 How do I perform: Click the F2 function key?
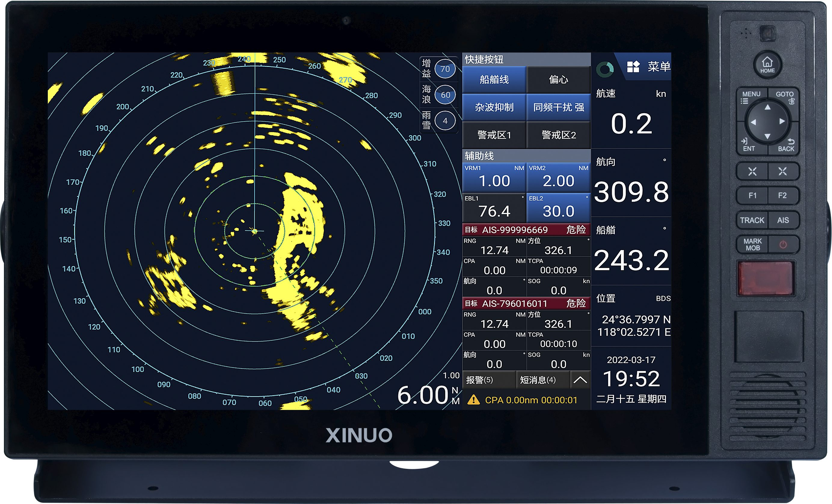click(783, 195)
